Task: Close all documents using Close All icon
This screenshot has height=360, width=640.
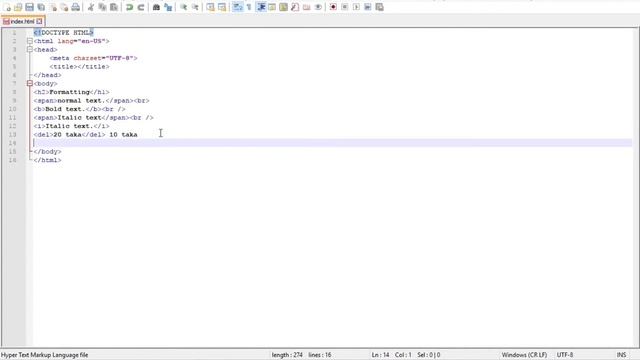Action: pos(64,7)
